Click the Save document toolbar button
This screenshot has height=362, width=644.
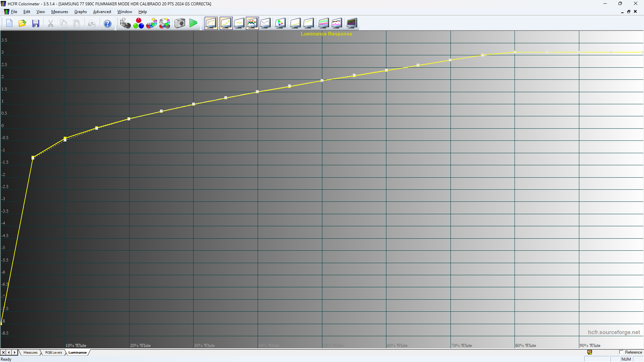pos(36,23)
